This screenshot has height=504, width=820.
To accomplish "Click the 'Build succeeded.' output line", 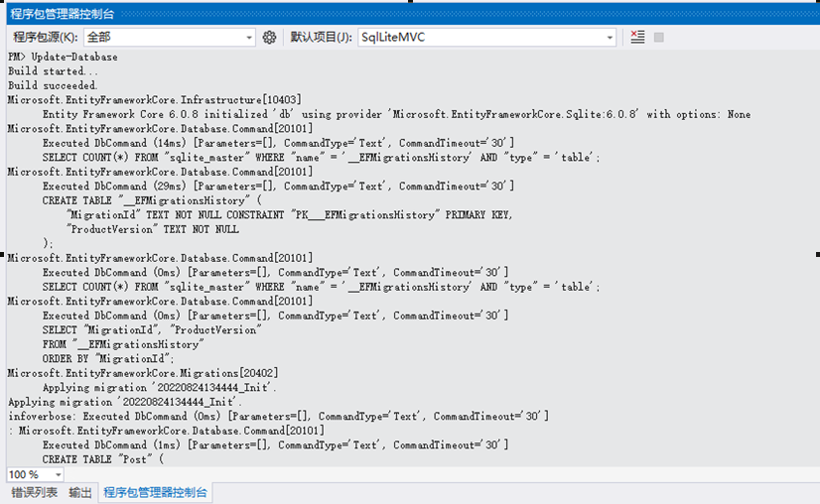I will point(53,86).
